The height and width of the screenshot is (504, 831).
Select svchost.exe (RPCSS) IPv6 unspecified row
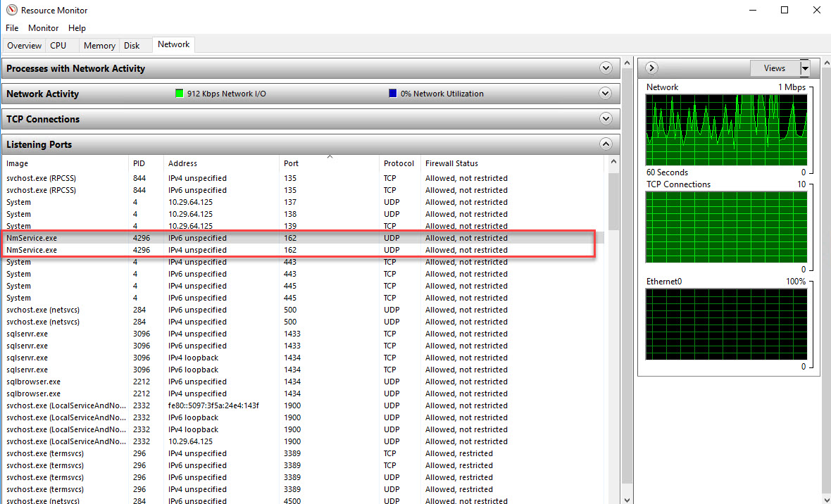point(303,190)
